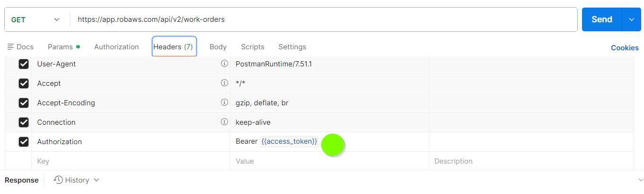
Task: Uncheck the User-Agent header checkbox
Action: click(x=24, y=64)
